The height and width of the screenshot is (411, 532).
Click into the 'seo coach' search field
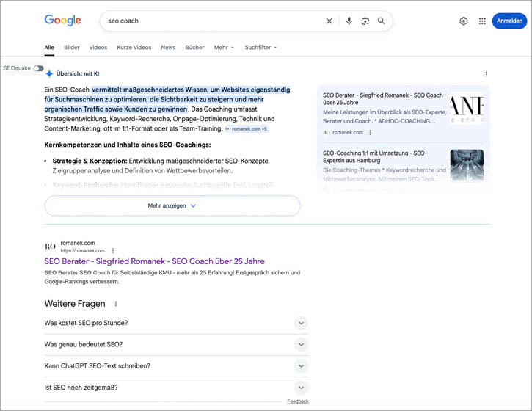(214, 21)
